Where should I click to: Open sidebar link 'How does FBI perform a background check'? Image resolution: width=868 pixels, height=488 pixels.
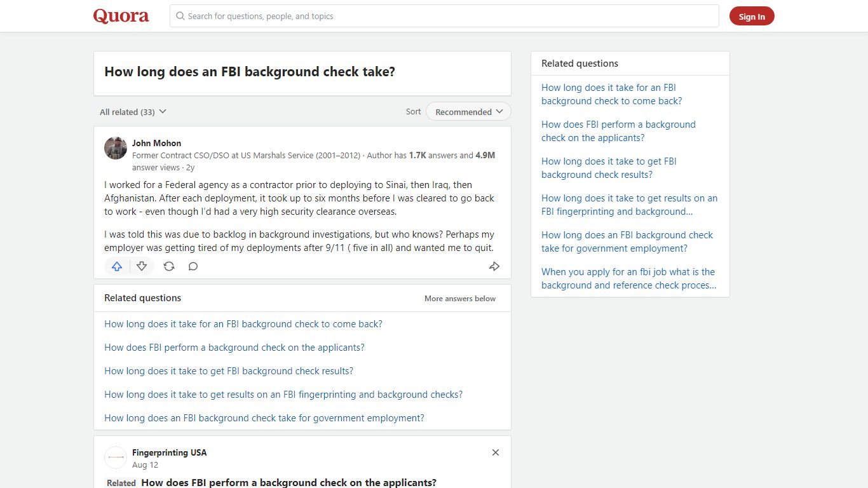point(618,131)
